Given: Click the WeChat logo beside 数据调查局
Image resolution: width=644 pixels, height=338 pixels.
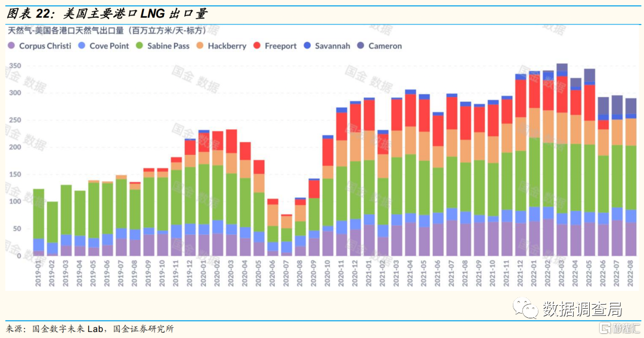Looking at the screenshot, I should point(526,309).
